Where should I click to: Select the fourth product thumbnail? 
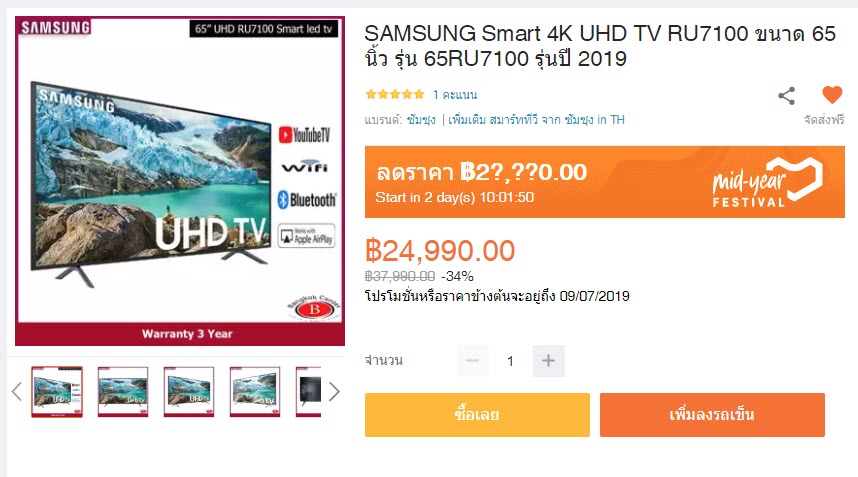pos(255,392)
